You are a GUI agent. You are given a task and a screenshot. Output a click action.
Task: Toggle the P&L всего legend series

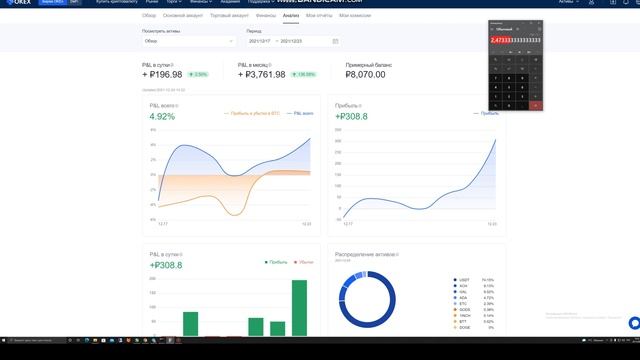click(x=300, y=113)
